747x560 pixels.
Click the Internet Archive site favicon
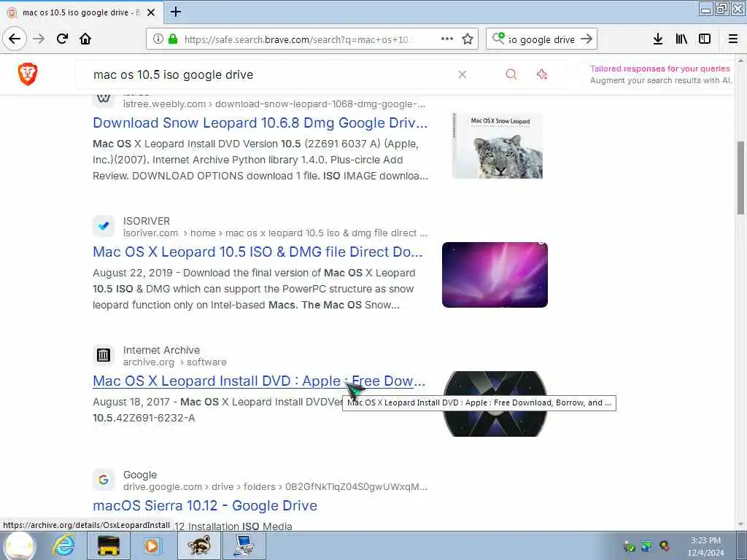(104, 355)
